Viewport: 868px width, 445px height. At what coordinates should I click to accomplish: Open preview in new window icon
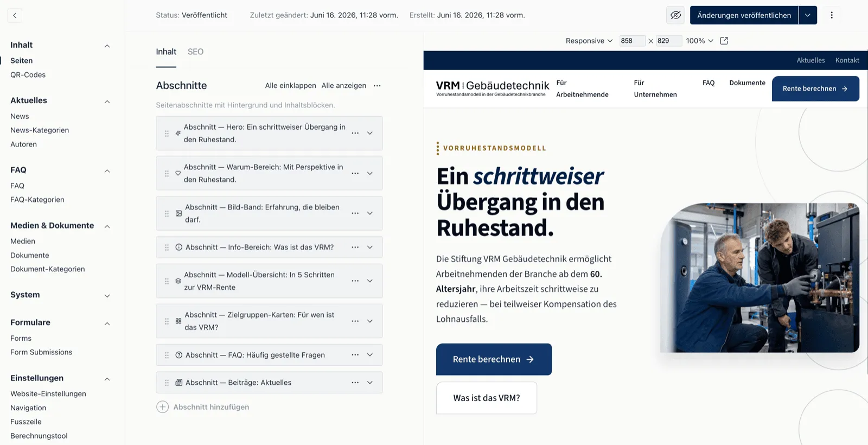724,41
